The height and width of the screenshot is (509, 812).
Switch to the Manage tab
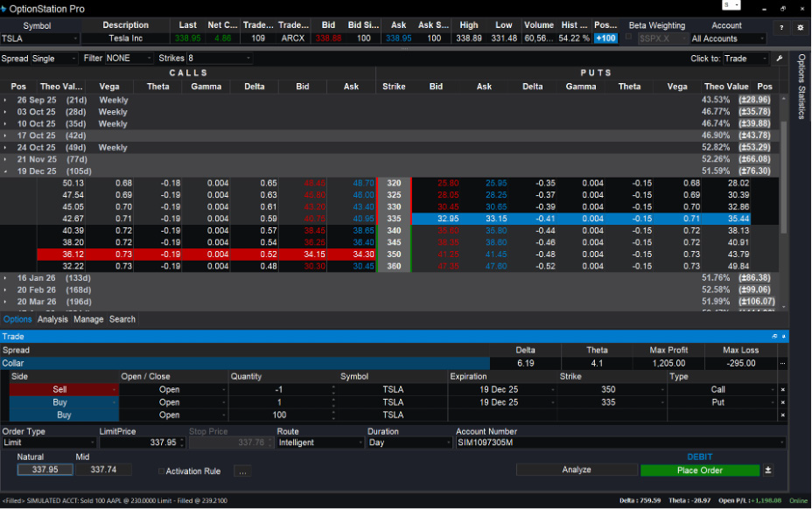[x=88, y=319]
